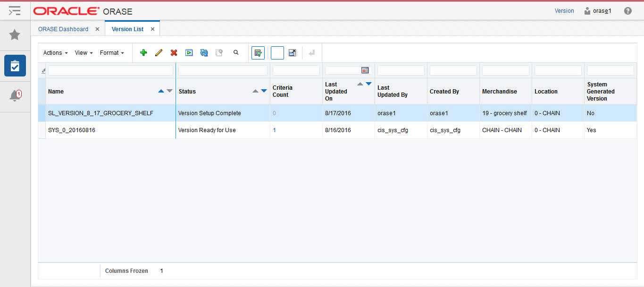Sort Status column descending

264,91
